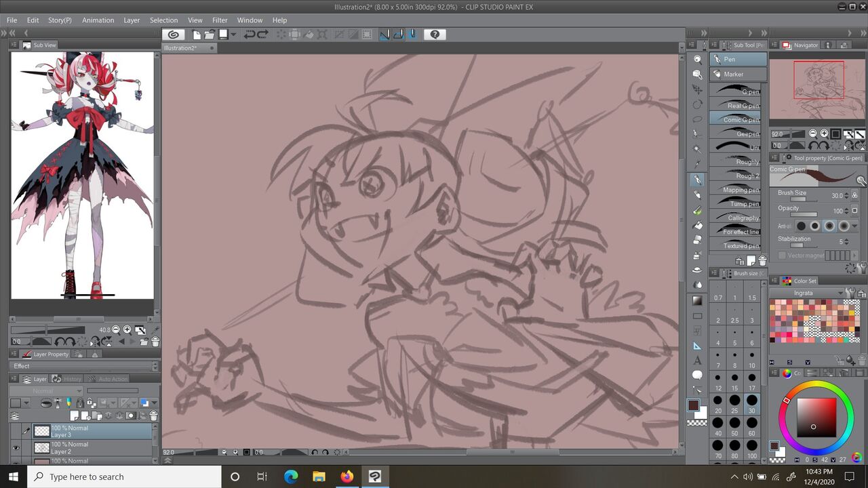868x488 pixels.
Task: Choose brush size 50 preset
Action: [734, 427]
